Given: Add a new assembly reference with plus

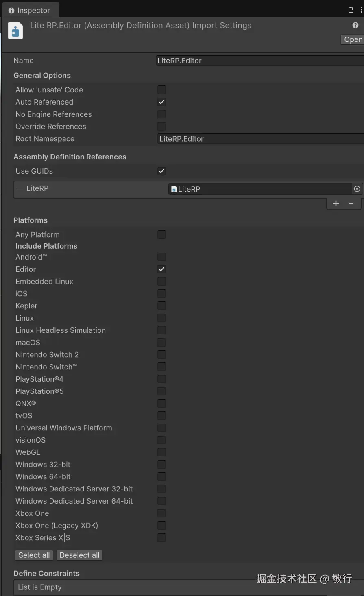Looking at the screenshot, I should click(336, 203).
